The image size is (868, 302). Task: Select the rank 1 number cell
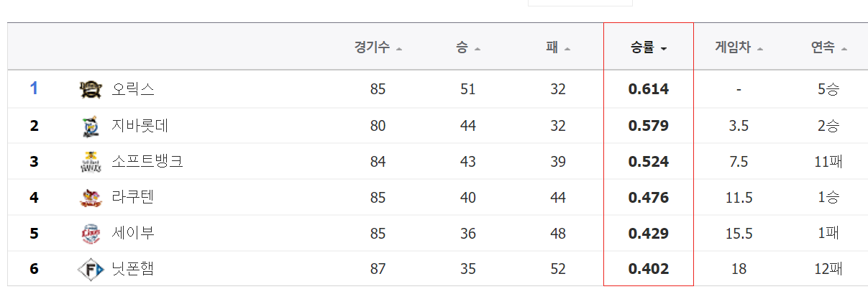coord(34,89)
